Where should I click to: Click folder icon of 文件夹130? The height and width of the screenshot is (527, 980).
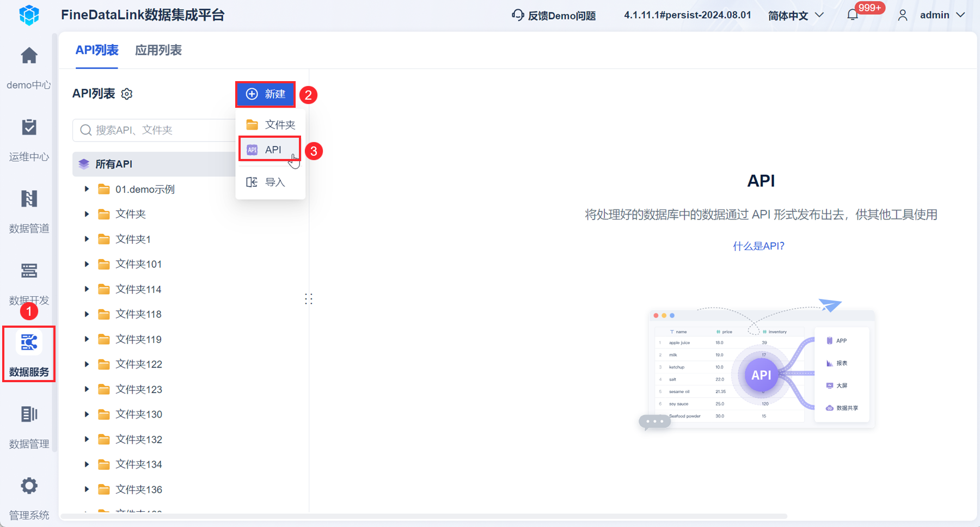pyautogui.click(x=104, y=415)
